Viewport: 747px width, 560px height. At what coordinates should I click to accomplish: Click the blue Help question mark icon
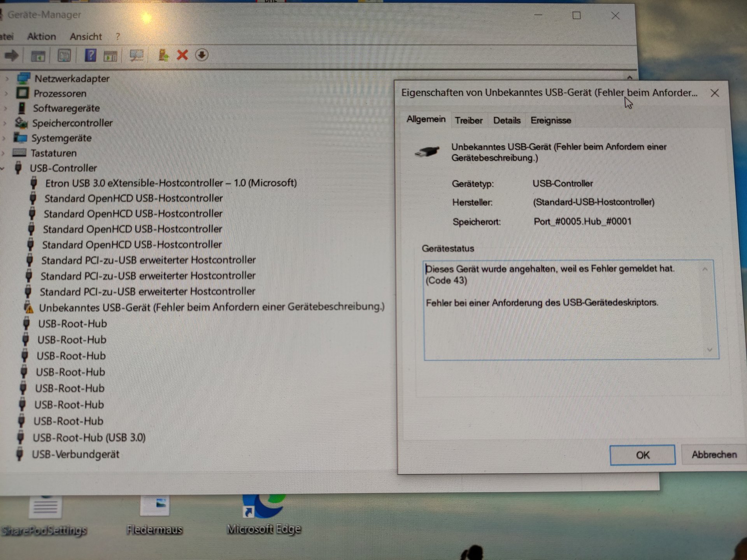click(90, 55)
